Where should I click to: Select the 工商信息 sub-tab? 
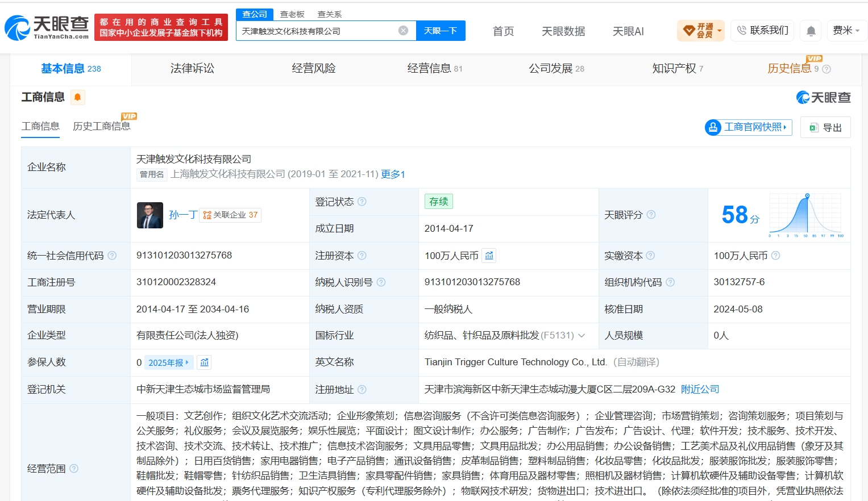(40, 126)
